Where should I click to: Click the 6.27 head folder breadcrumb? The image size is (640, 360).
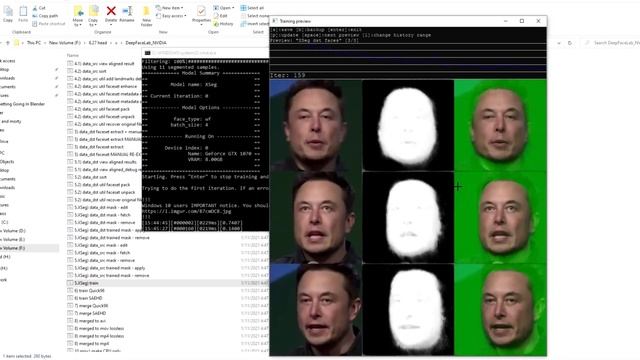click(98, 42)
